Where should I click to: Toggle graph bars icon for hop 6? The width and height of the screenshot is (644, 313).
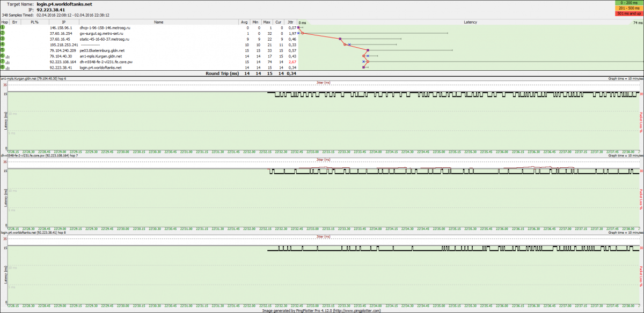pos(8,56)
